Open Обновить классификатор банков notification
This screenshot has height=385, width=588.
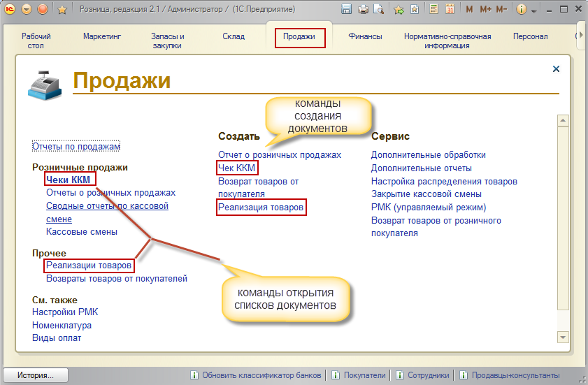261,375
